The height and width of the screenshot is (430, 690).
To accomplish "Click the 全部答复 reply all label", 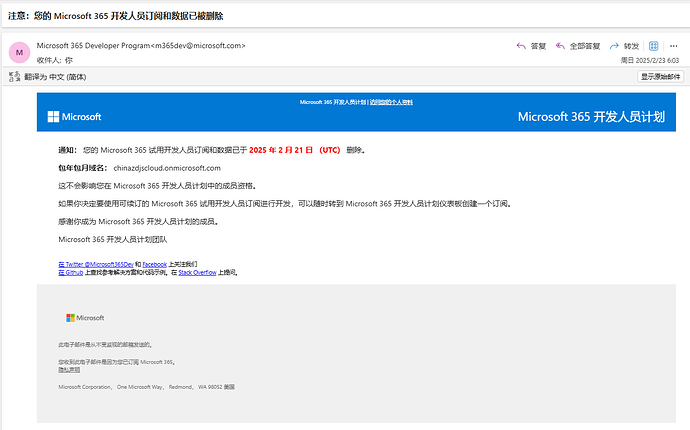I will pyautogui.click(x=585, y=46).
